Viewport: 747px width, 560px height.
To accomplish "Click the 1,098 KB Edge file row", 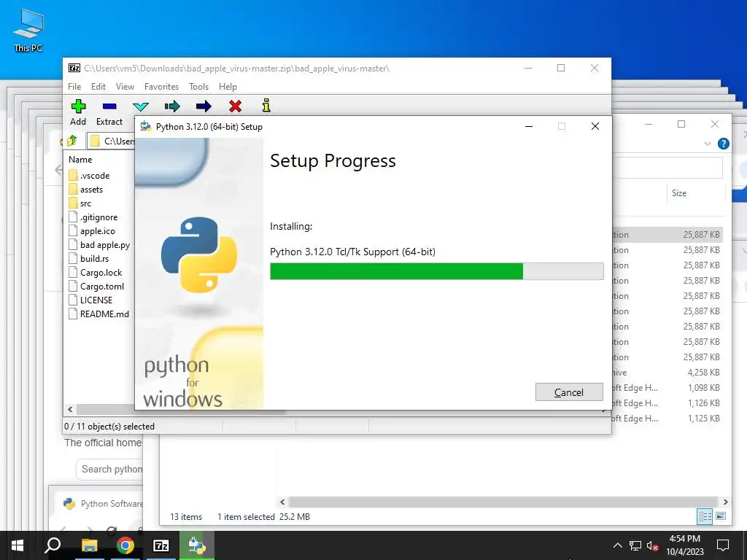I will [667, 388].
